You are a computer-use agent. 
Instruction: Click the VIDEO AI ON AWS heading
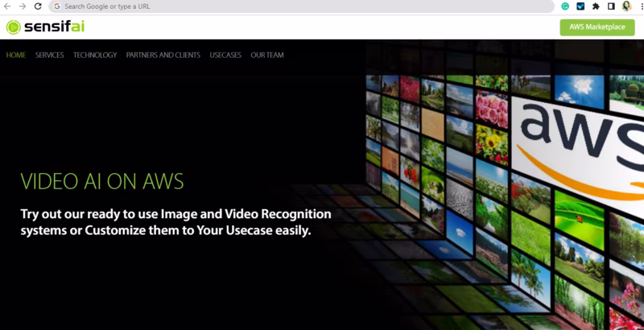102,181
